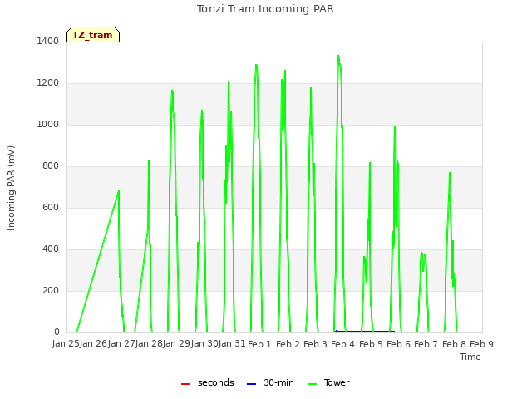Click the Feb 6 x-axis label
The image size is (532, 399).
(x=398, y=344)
